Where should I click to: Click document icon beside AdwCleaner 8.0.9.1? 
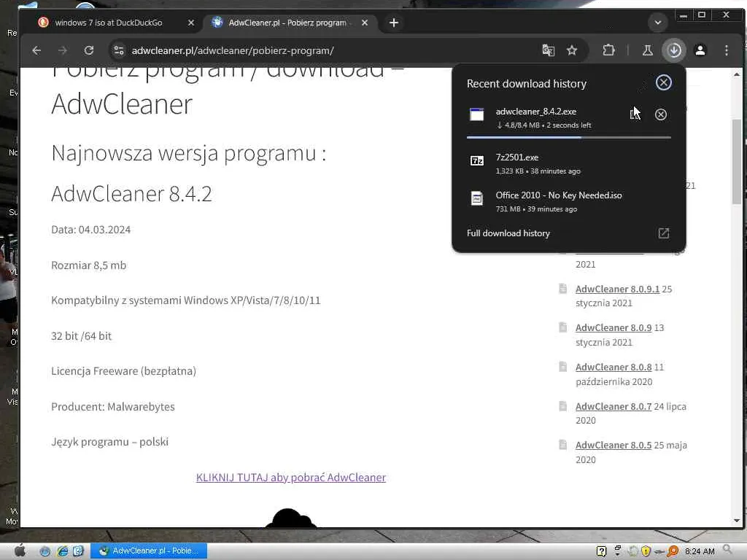562,289
